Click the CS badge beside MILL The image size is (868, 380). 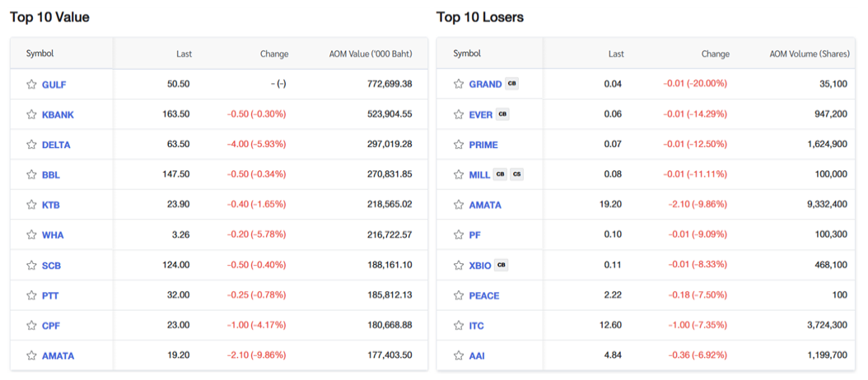pos(516,174)
